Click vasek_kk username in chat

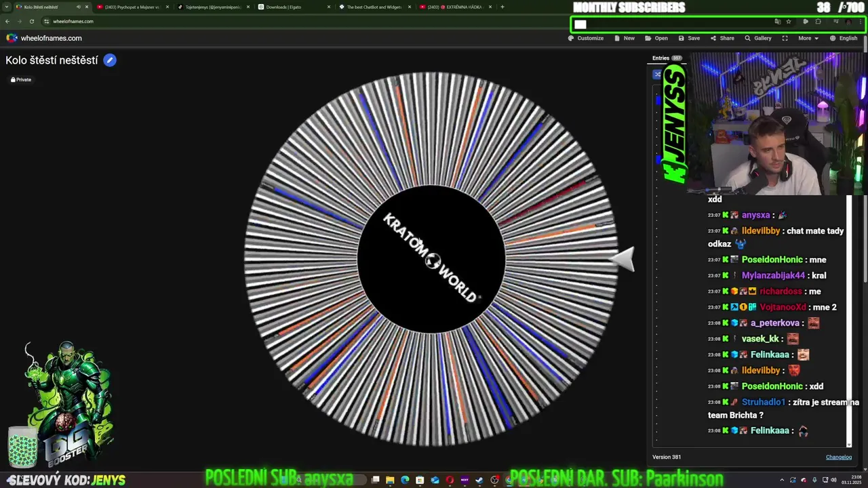click(760, 339)
